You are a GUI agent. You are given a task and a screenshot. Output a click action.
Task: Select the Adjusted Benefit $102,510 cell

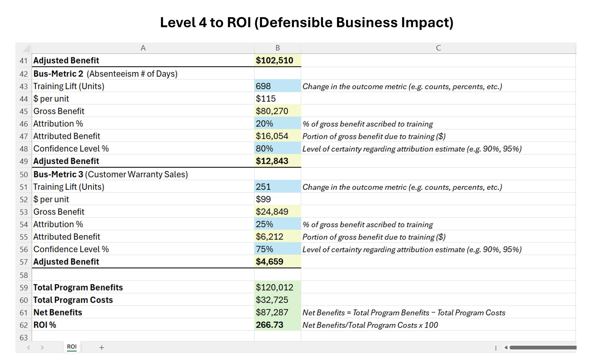277,60
